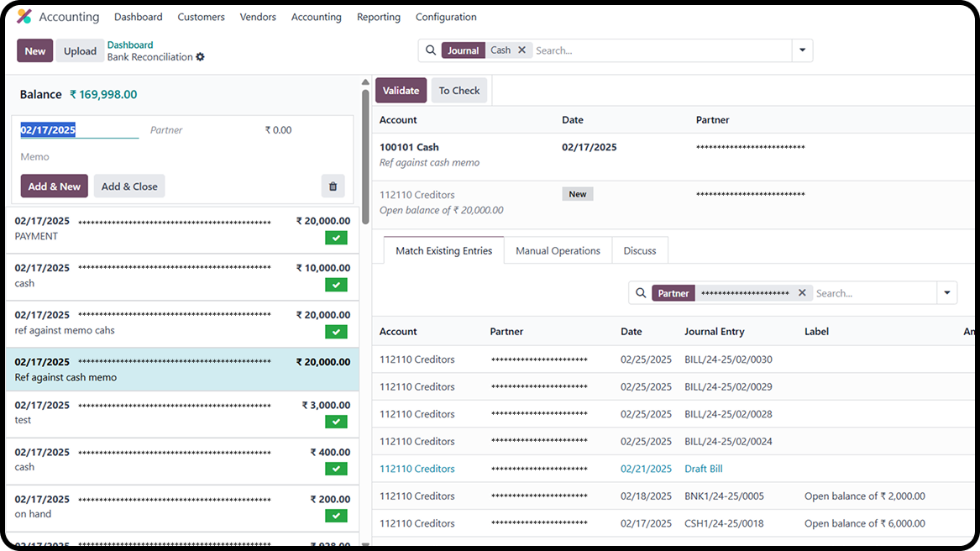
Task: Open the Vendors menu
Action: click(x=257, y=16)
